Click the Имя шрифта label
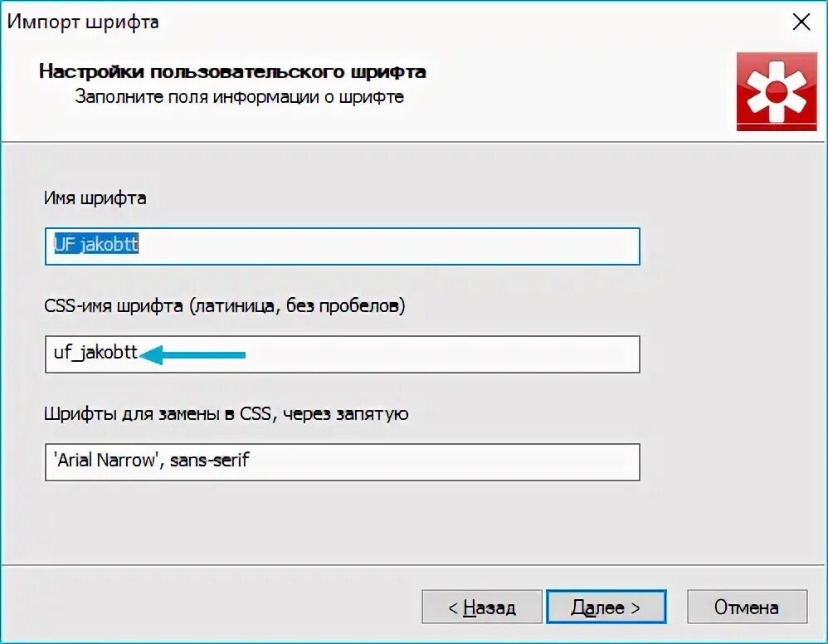 95,198
